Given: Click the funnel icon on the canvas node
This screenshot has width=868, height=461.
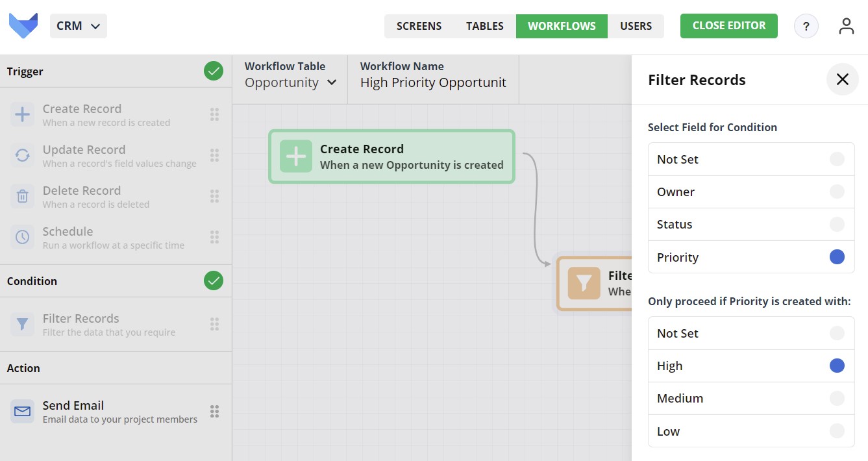Looking at the screenshot, I should click(584, 283).
